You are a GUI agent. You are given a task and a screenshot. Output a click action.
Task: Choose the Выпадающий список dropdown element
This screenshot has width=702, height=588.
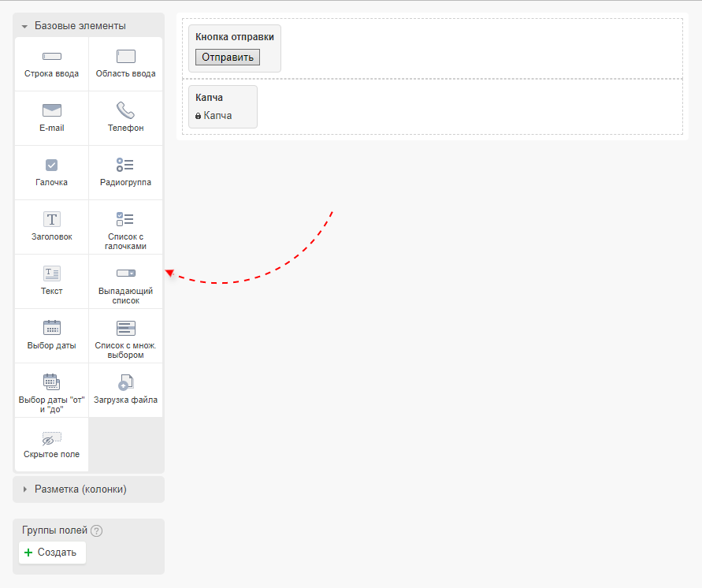click(126, 283)
